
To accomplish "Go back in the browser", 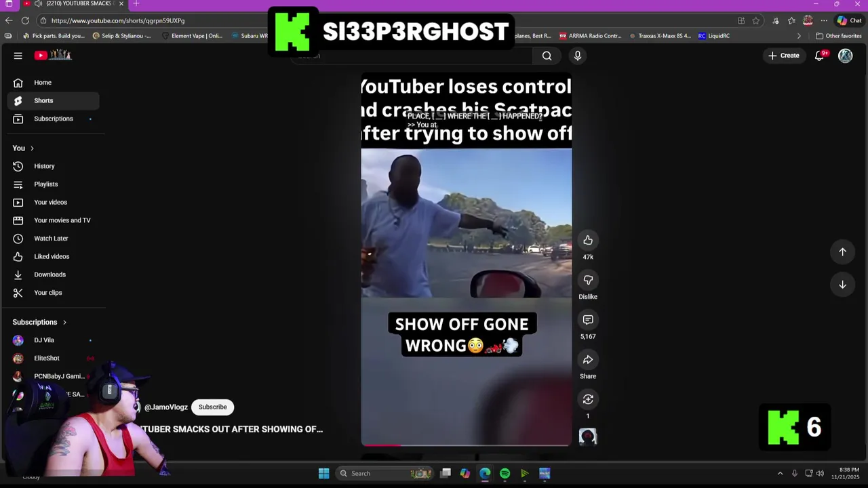I will pos(9,20).
